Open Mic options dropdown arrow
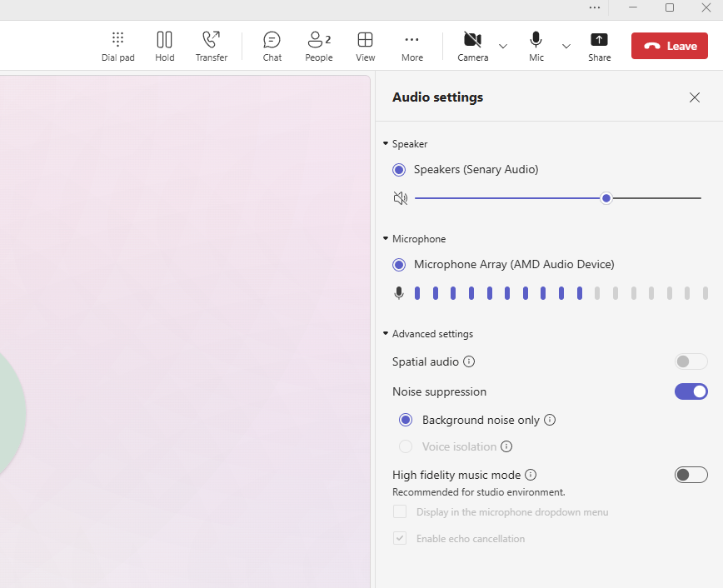This screenshot has height=588, width=723. [x=566, y=46]
